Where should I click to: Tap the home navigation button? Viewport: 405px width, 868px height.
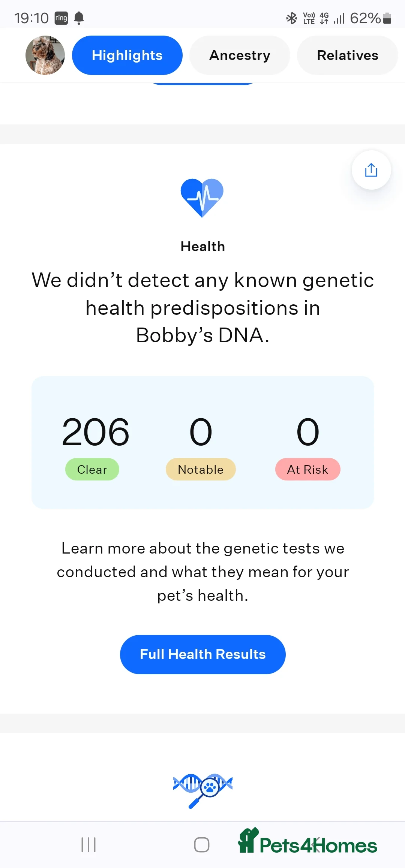[201, 845]
